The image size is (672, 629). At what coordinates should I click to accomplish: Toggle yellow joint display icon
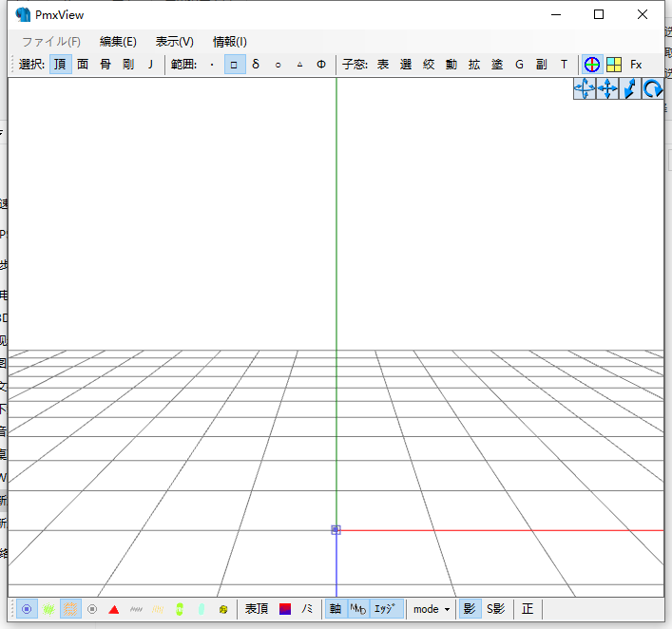tap(223, 609)
